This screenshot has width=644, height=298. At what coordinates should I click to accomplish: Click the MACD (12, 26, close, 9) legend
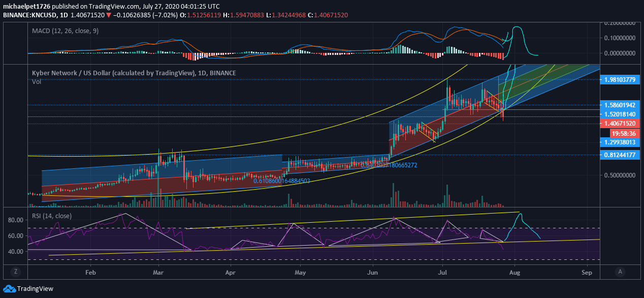click(x=65, y=31)
